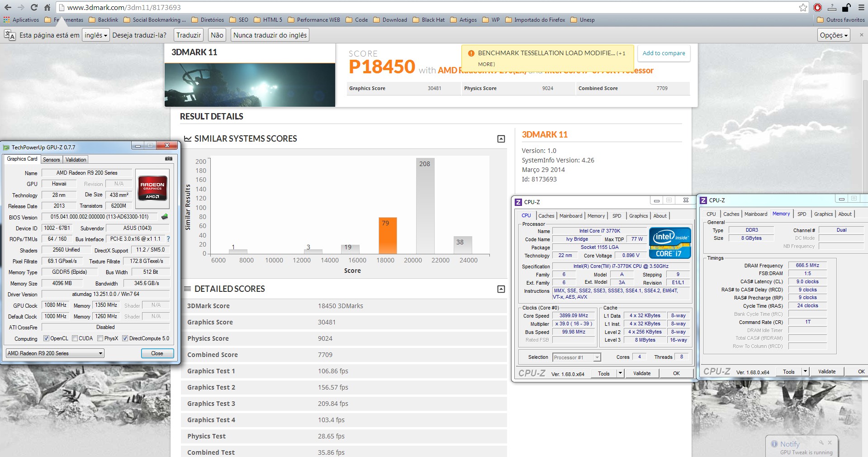Open the browser home page icon

(x=47, y=7)
